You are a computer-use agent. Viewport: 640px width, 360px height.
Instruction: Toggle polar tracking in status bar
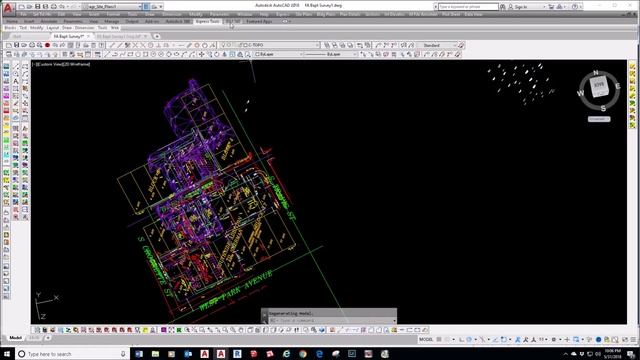point(469,340)
